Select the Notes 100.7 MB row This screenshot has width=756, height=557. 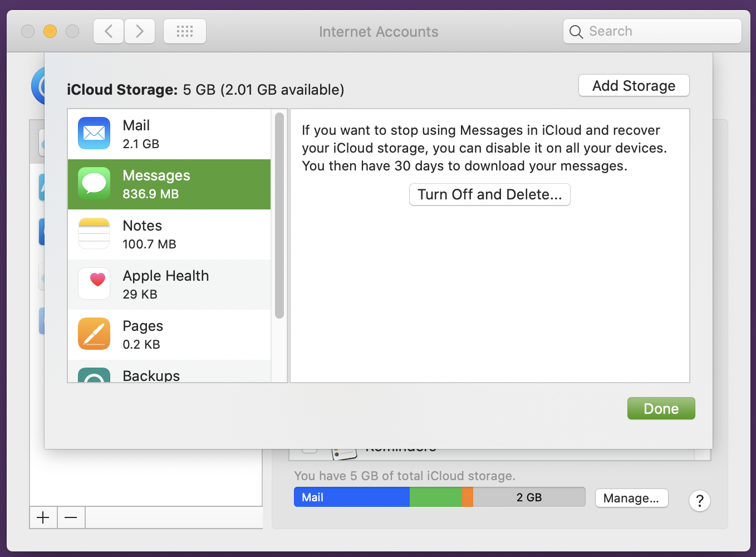pyautogui.click(x=169, y=234)
